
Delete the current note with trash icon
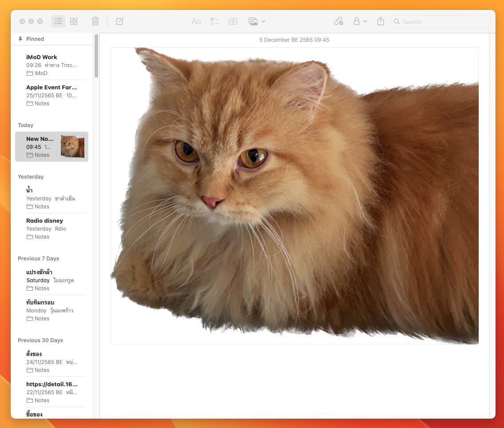click(95, 21)
